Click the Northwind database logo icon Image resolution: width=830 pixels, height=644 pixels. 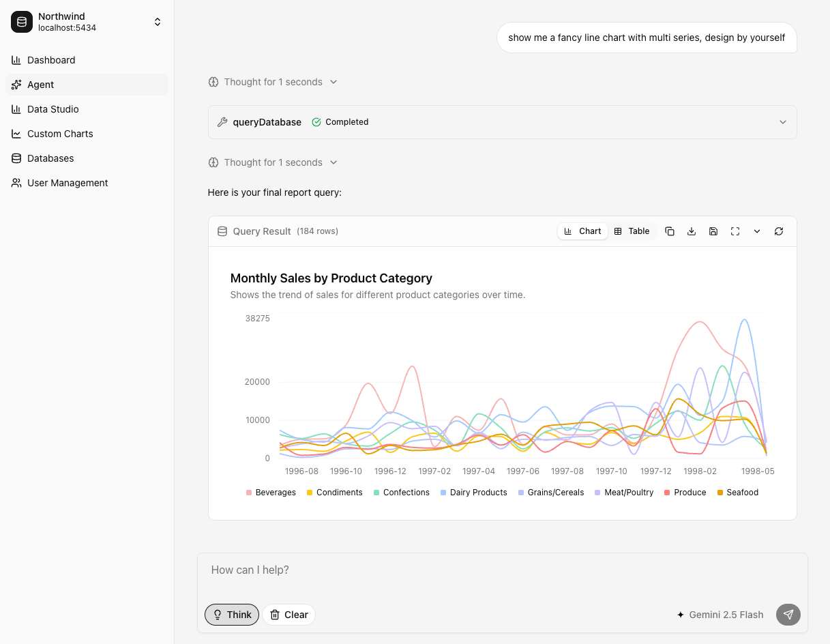22,22
